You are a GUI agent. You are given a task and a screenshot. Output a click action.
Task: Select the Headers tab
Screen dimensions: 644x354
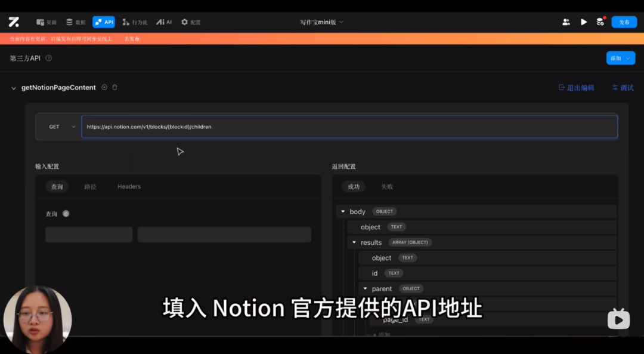coord(129,187)
